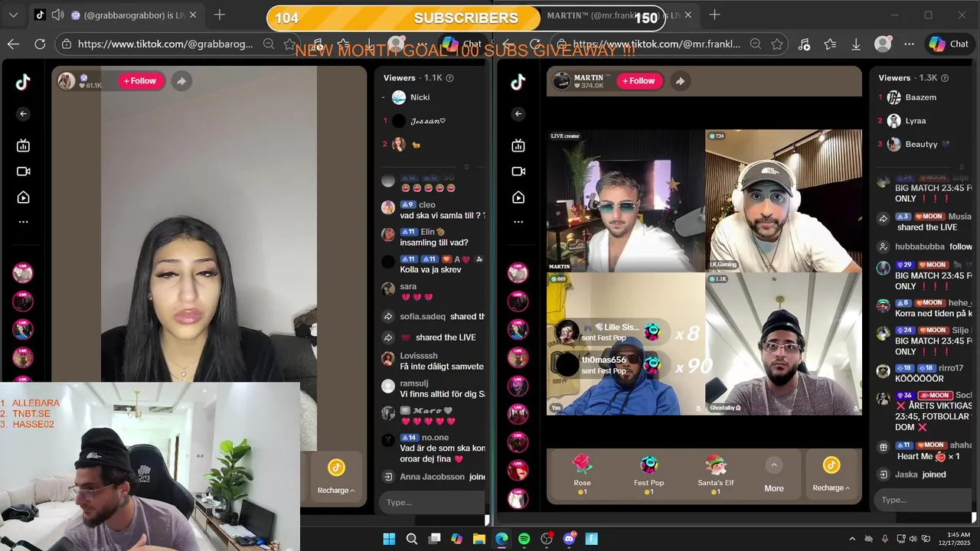Screen dimensions: 980x551
Task: Follow grabbarograbbor
Action: tap(141, 80)
